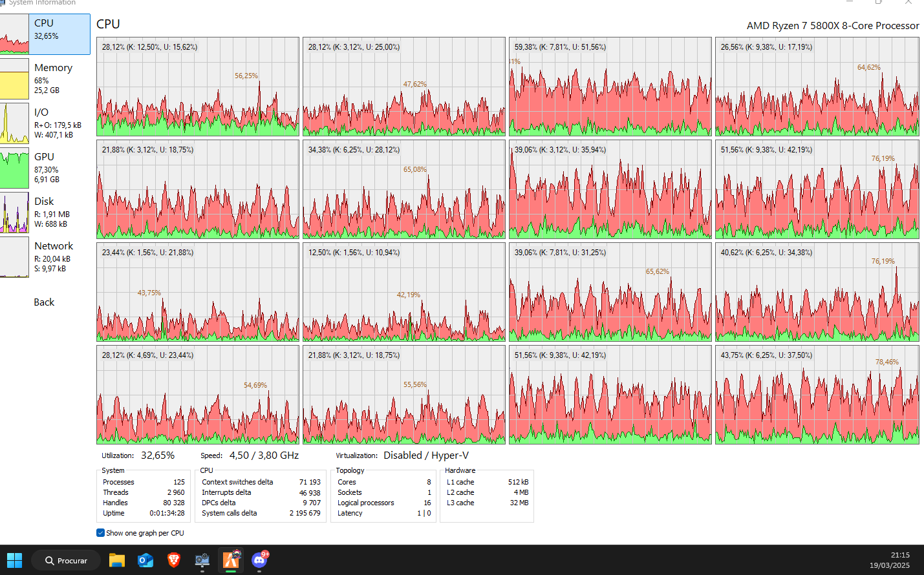Click the Virtualization value Disabled / Hyper-V
The width and height of the screenshot is (924, 575).
tap(426, 455)
